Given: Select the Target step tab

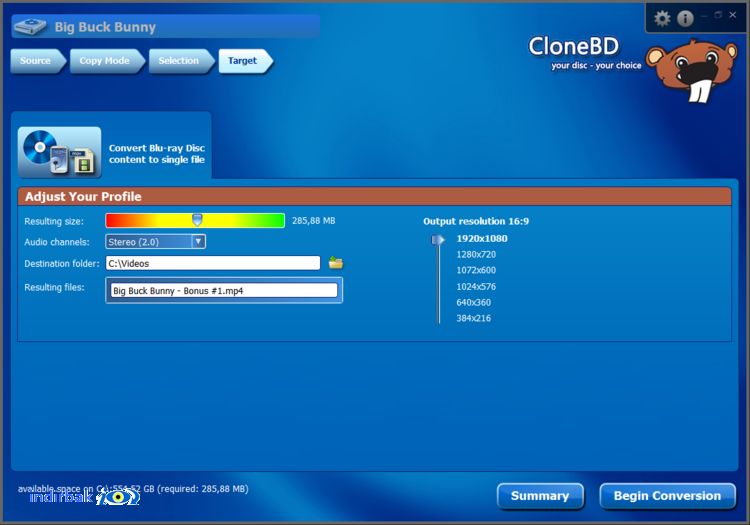Looking at the screenshot, I should pyautogui.click(x=245, y=61).
